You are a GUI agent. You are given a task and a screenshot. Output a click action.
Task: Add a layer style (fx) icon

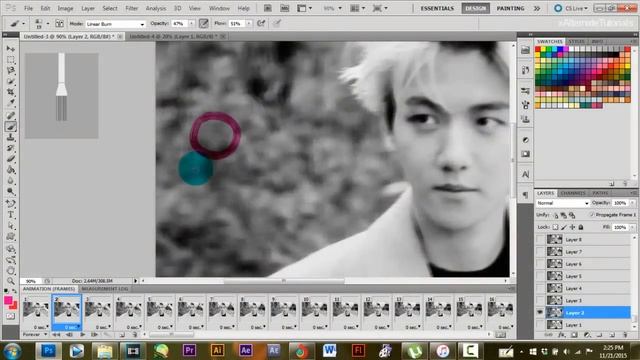(x=562, y=335)
